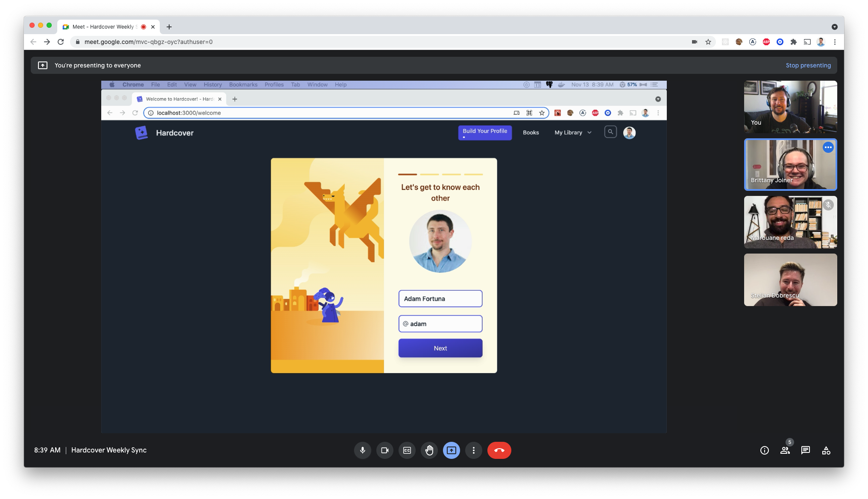The height and width of the screenshot is (499, 868).
Task: Raise your hand in the meeting
Action: click(429, 450)
